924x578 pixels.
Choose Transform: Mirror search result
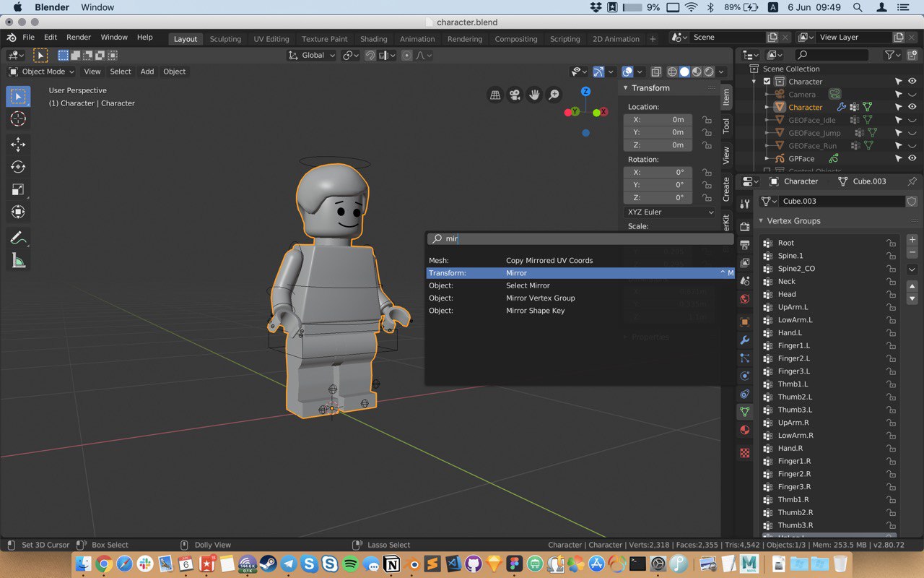(x=580, y=273)
